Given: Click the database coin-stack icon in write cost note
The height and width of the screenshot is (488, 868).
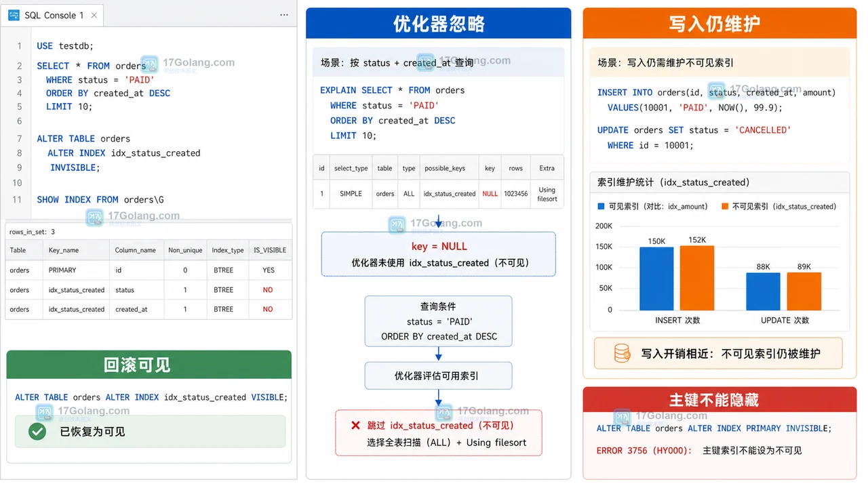Looking at the screenshot, I should click(622, 353).
